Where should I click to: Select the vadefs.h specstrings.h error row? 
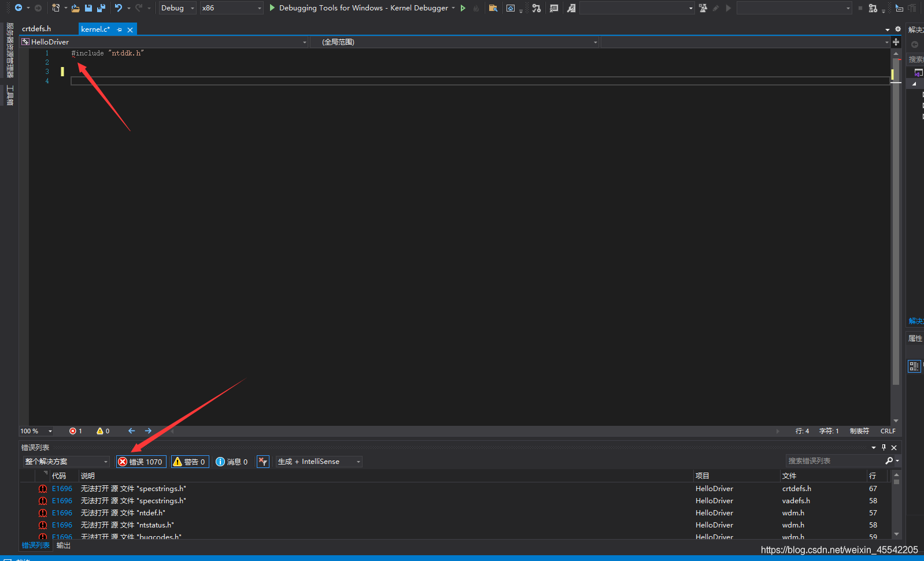455,501
